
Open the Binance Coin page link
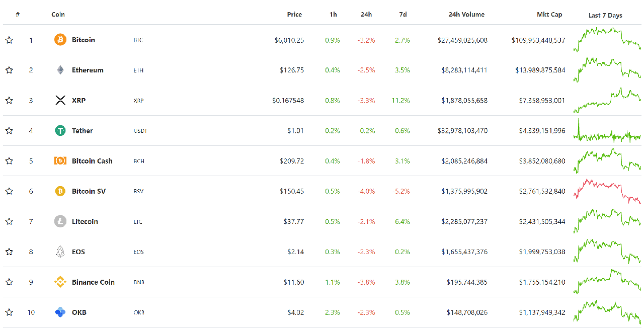pyautogui.click(x=93, y=282)
